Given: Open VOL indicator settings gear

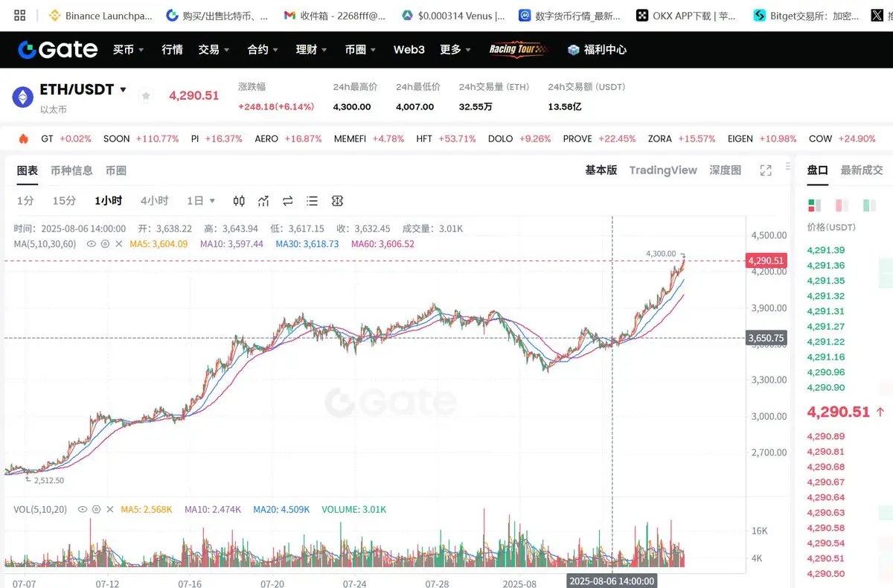Looking at the screenshot, I should point(96,510).
